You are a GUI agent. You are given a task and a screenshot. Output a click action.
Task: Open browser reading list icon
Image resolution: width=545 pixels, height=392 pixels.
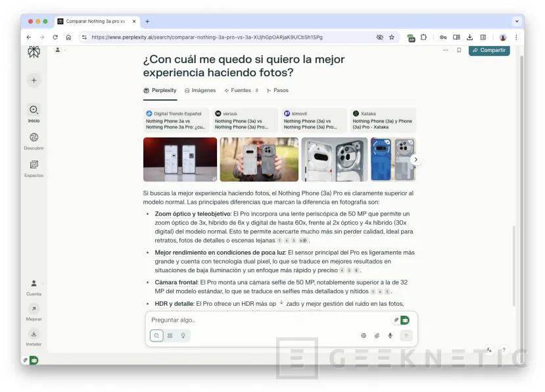[483, 37]
